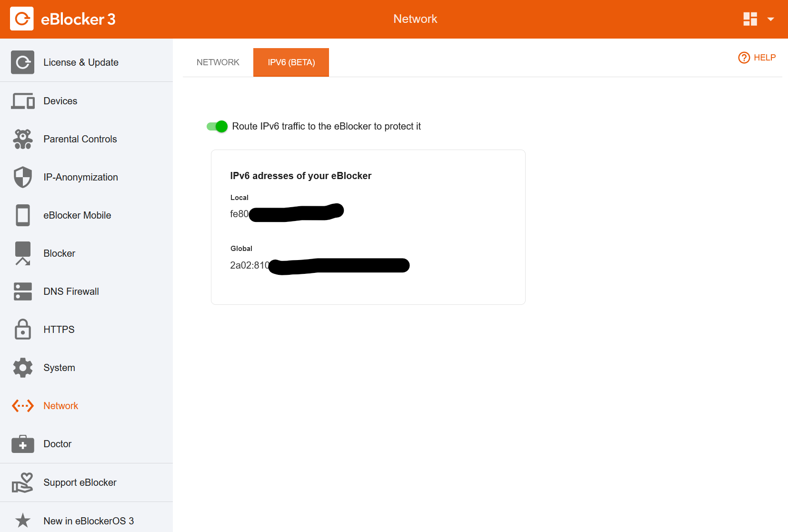Click the eBlocker Mobile phone icon

(22, 215)
